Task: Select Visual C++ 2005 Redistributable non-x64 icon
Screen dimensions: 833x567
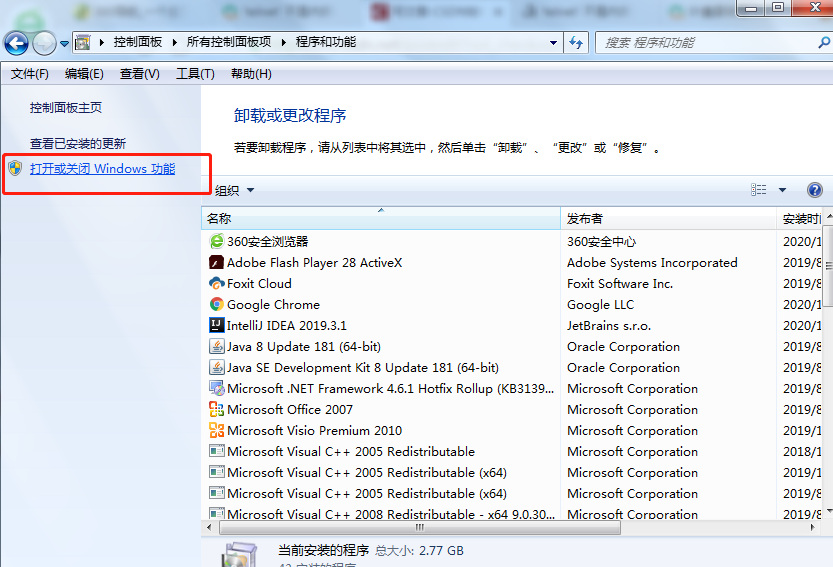Action: pos(217,451)
